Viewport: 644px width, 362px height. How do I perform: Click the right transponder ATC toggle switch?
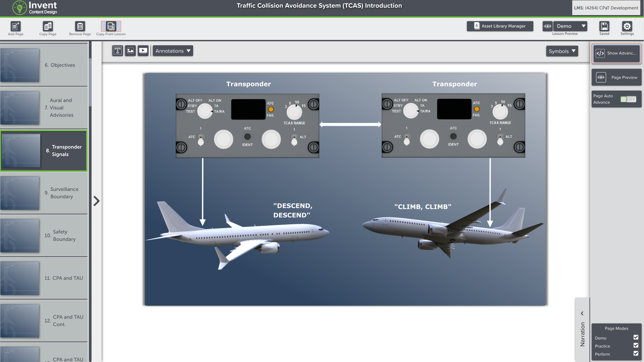pos(407,139)
